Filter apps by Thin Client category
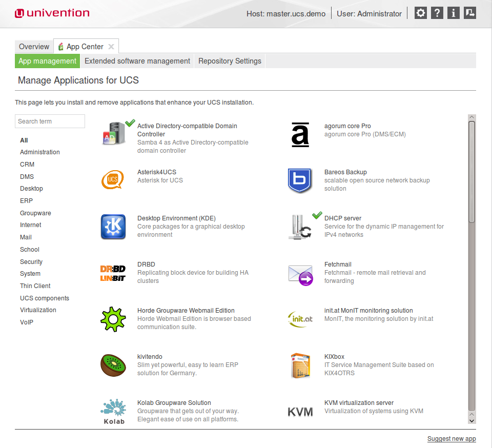The width and height of the screenshot is (492, 448). click(x=35, y=286)
